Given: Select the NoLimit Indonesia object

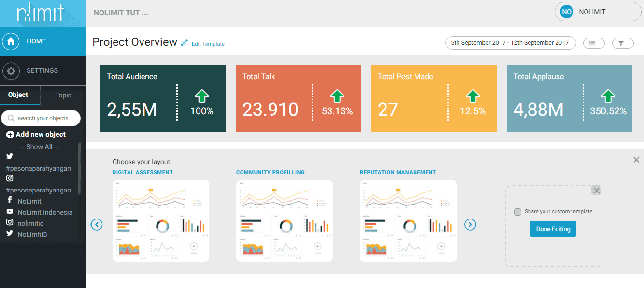Looking at the screenshot, I should [x=45, y=212].
